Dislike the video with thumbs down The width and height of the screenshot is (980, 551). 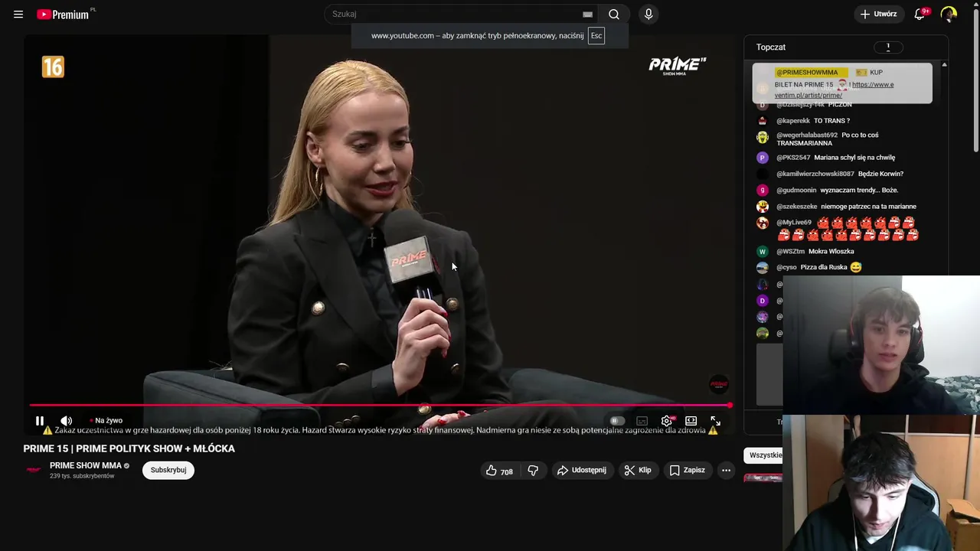coord(534,471)
